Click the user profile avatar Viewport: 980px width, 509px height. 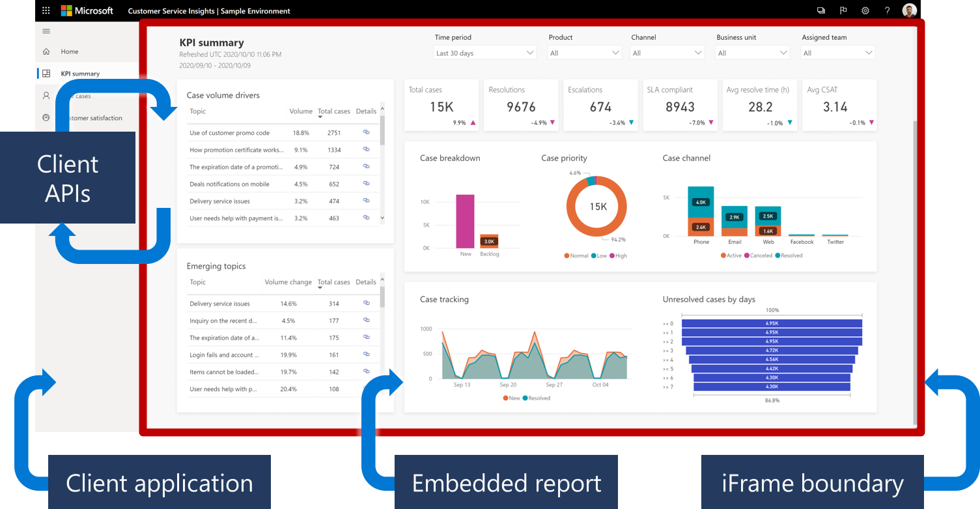coord(909,10)
